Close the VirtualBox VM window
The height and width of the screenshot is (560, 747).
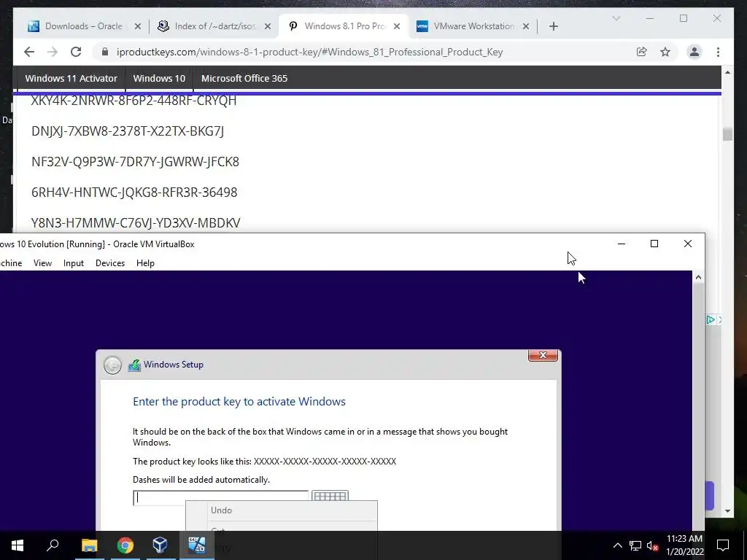click(687, 244)
